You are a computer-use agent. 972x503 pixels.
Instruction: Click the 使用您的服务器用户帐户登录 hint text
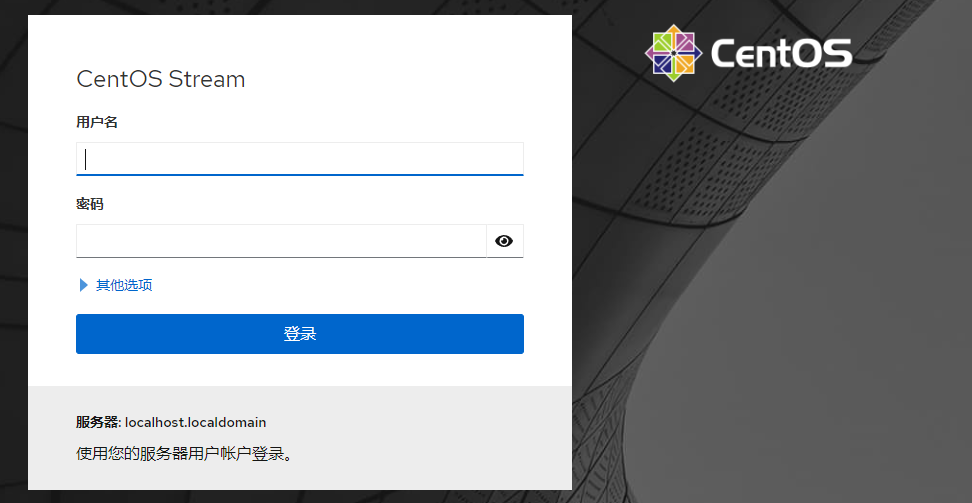[185, 454]
